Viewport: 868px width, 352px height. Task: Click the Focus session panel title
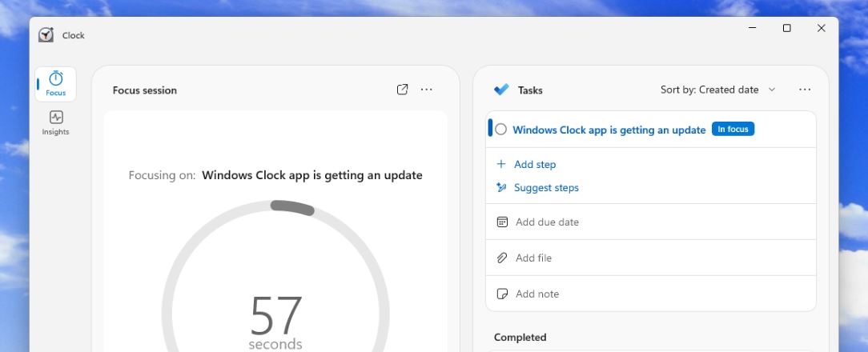144,90
